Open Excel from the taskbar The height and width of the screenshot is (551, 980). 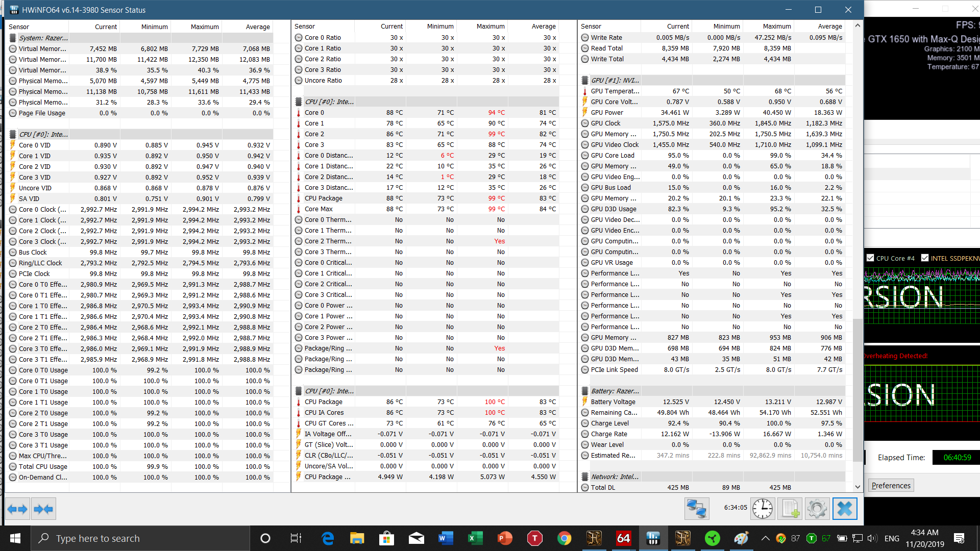click(x=475, y=538)
